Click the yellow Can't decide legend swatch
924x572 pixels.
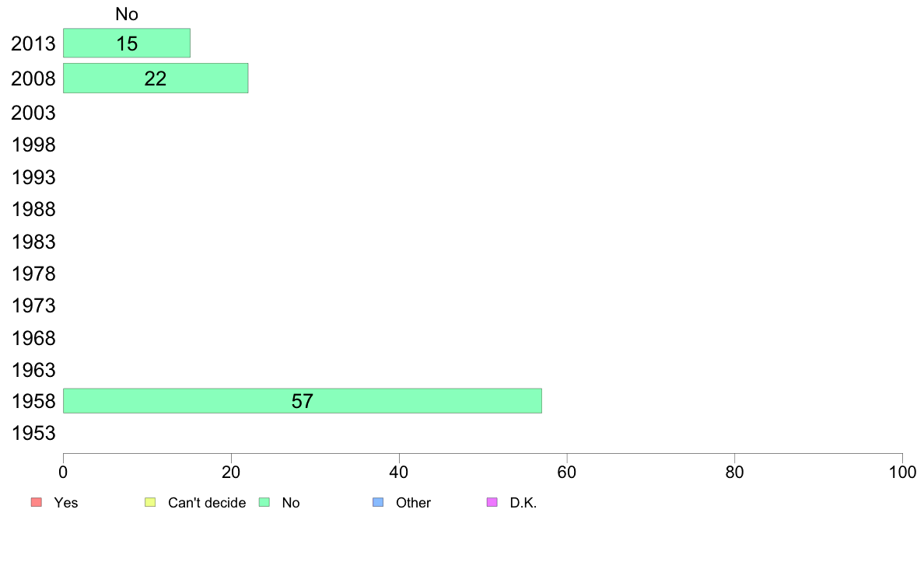[150, 502]
